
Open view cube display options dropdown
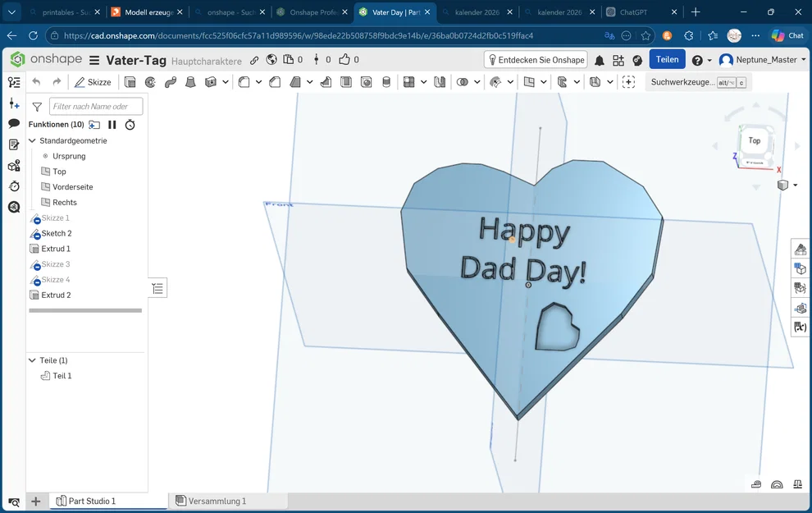click(796, 185)
